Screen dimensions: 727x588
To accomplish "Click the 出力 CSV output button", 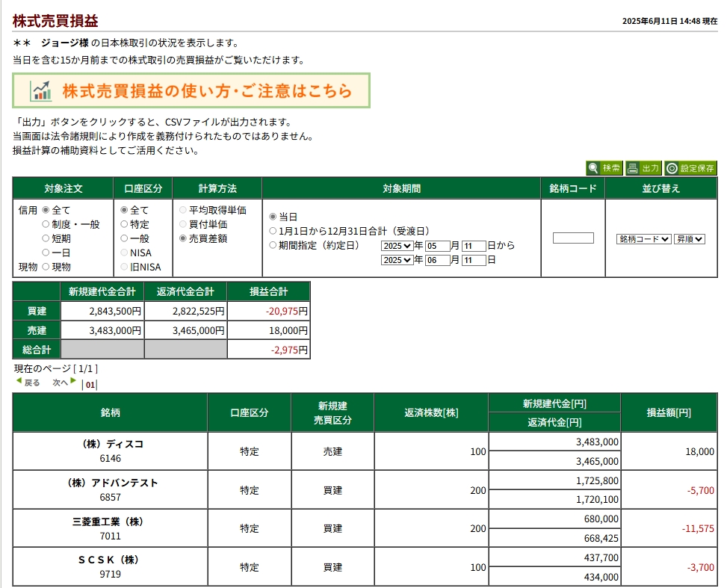I will point(643,168).
